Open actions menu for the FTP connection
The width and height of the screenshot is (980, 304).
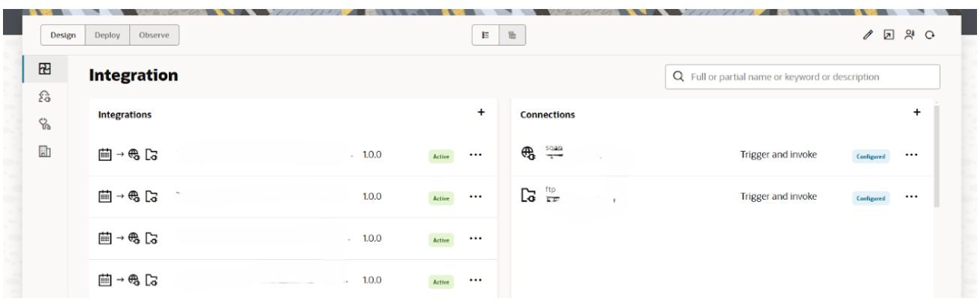pyautogui.click(x=911, y=197)
